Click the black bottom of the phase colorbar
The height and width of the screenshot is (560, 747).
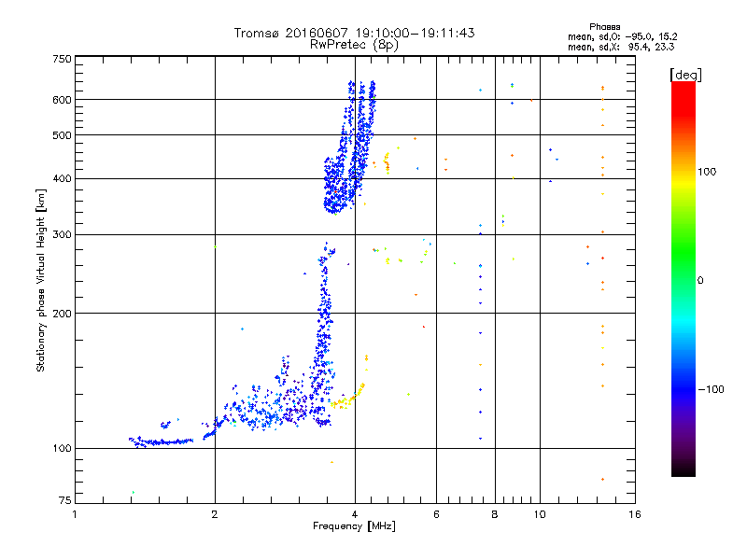684,469
